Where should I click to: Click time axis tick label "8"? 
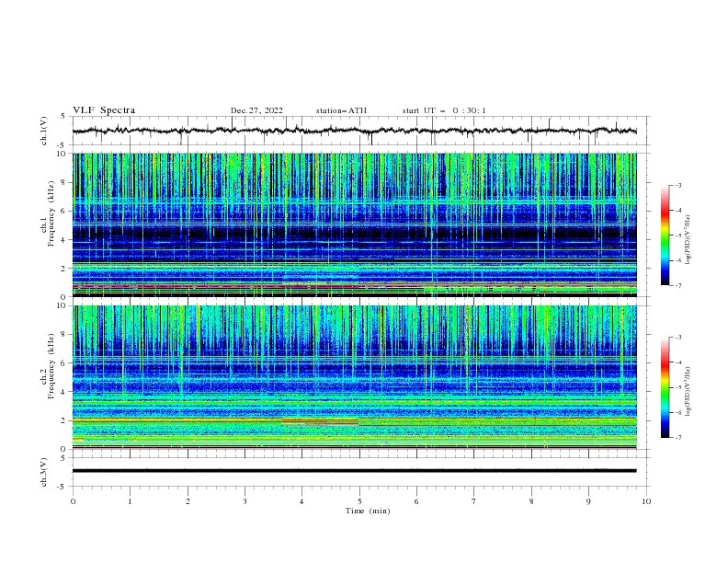531,501
